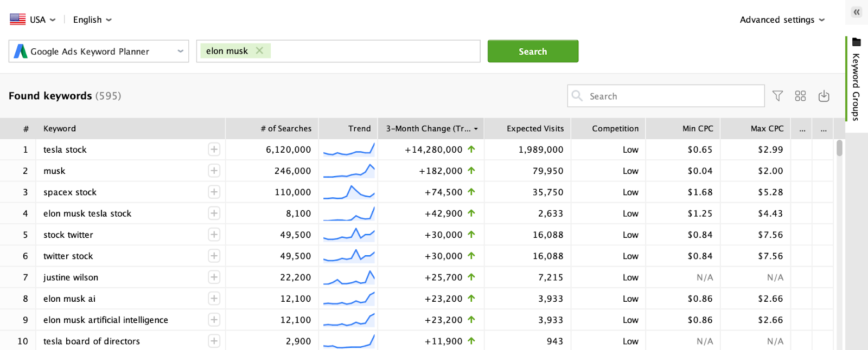The image size is (868, 350).
Task: Click the USA flag icon
Action: pyautogui.click(x=17, y=20)
